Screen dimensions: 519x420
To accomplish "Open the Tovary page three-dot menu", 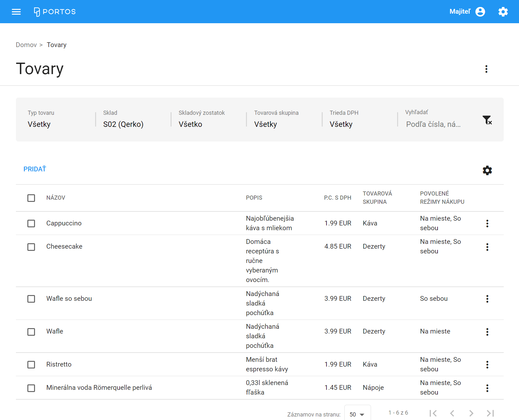I will pos(486,69).
